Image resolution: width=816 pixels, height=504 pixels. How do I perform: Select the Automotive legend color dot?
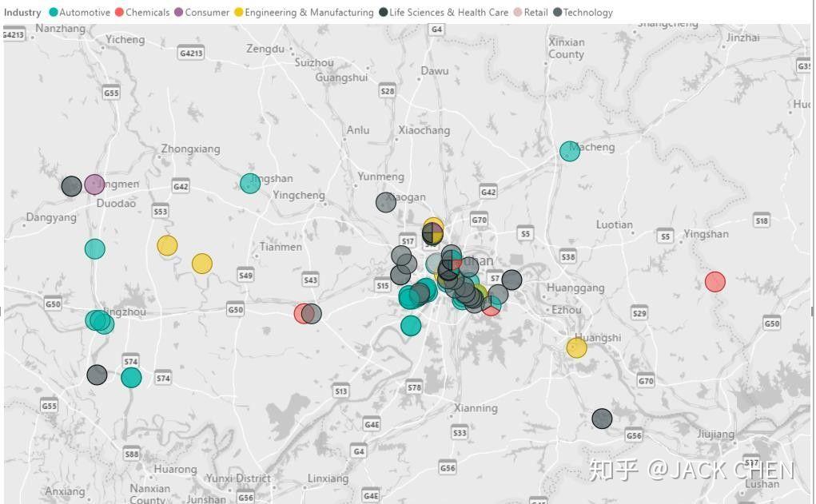coord(53,12)
